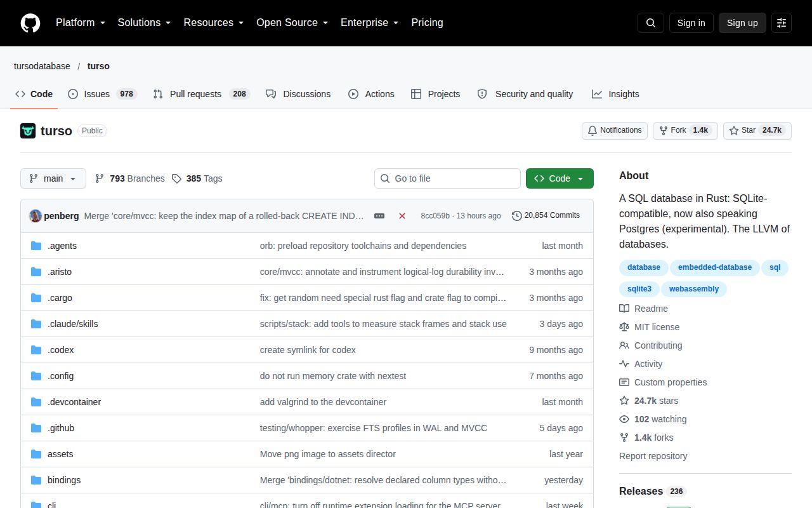Screen dimensions: 812x508
Task: Open the 20,854 Commits link
Action: (546, 216)
